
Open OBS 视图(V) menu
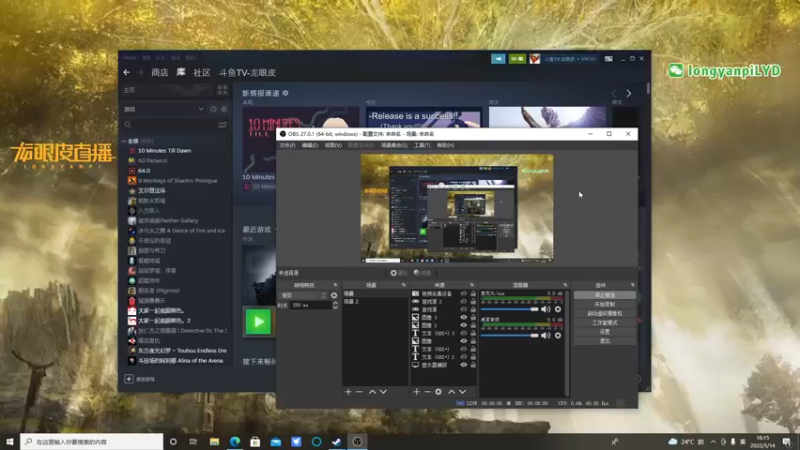pos(333,145)
